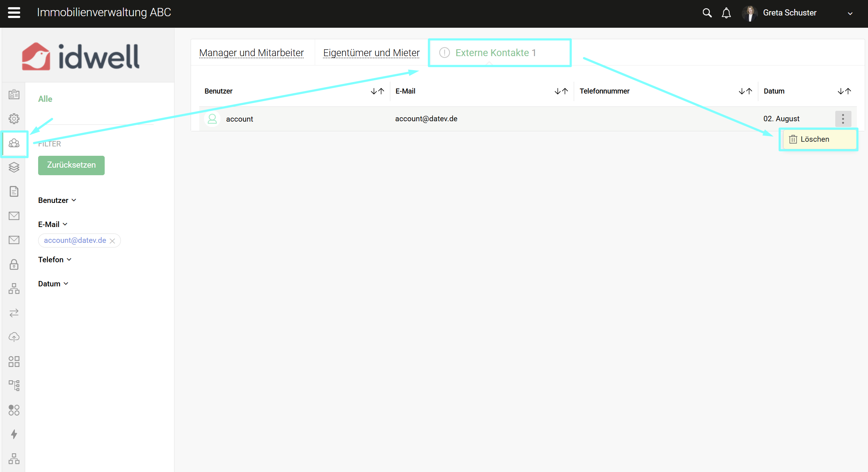The height and width of the screenshot is (472, 868).
Task: Open the hamburger menu
Action: (x=14, y=13)
